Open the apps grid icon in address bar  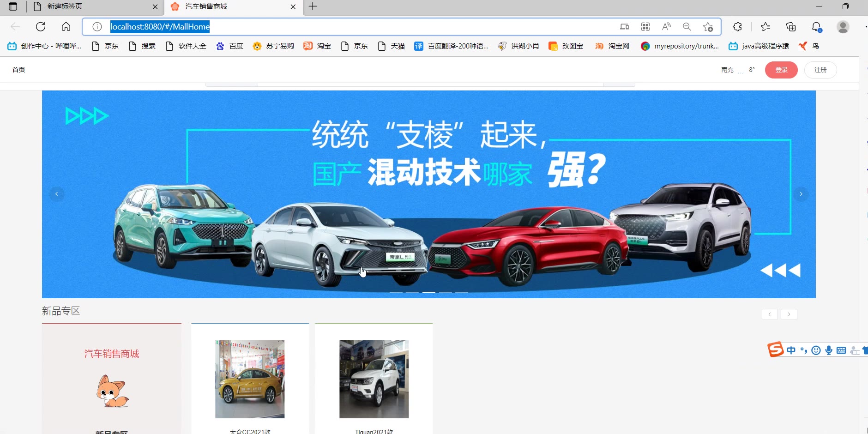point(645,27)
